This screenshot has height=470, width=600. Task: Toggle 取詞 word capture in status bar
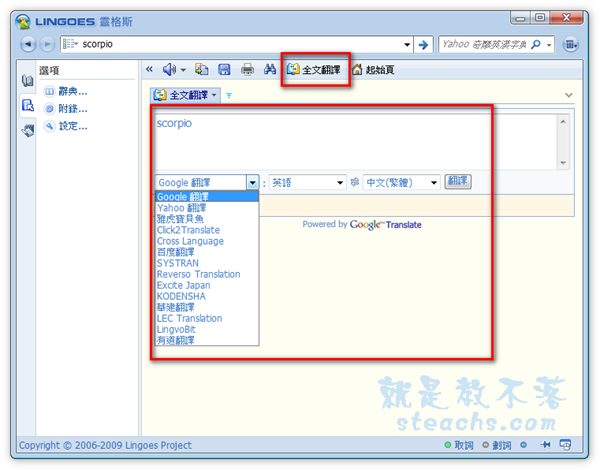[x=459, y=445]
